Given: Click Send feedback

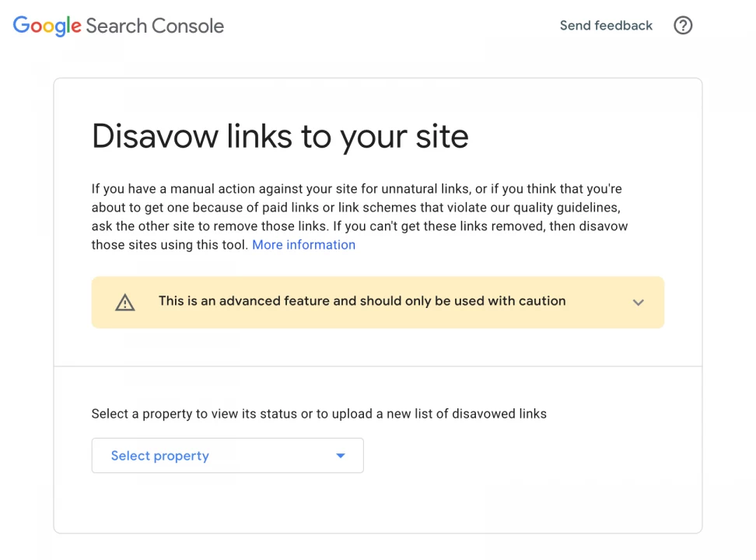Looking at the screenshot, I should (x=606, y=25).
